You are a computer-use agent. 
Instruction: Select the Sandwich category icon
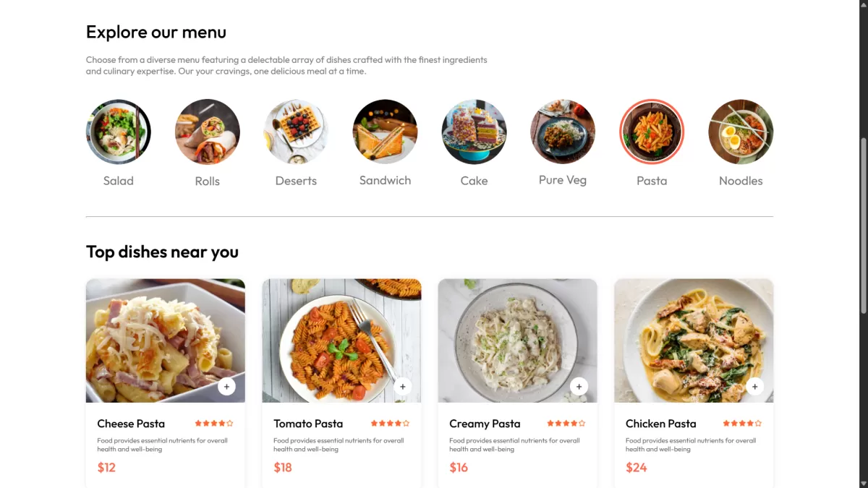pos(385,132)
